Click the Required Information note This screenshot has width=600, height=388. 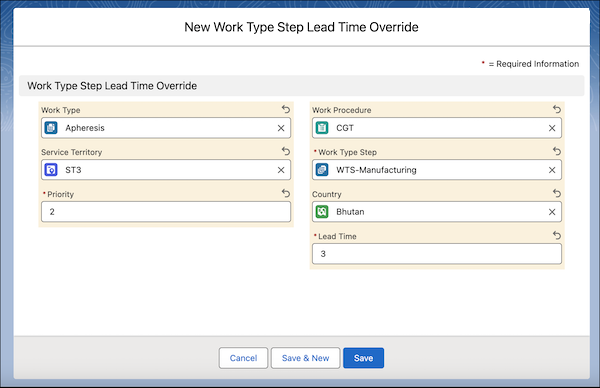pos(530,64)
